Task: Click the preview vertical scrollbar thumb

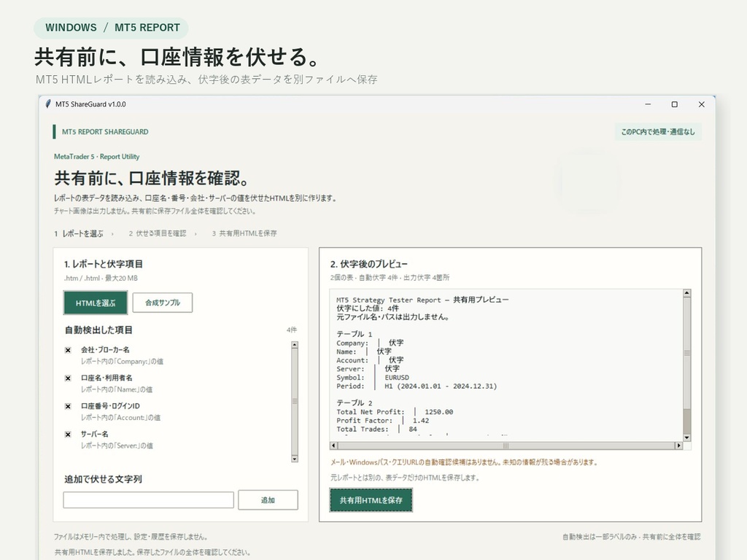Action: [687, 353]
